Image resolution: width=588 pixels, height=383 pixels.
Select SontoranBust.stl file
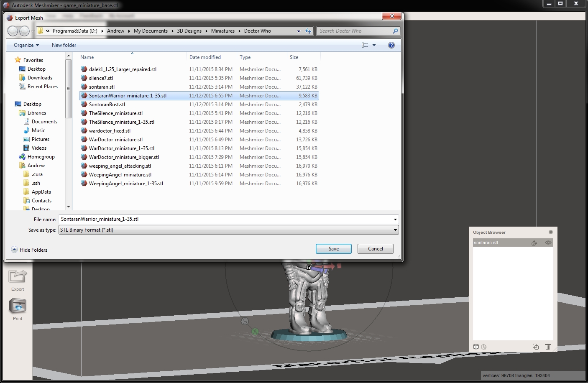(107, 105)
